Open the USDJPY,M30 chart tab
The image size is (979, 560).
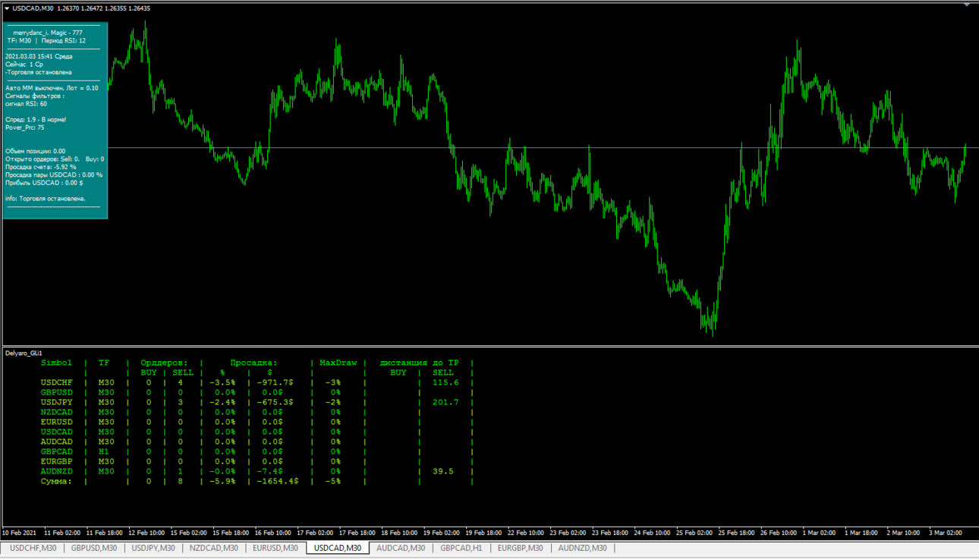(x=153, y=548)
